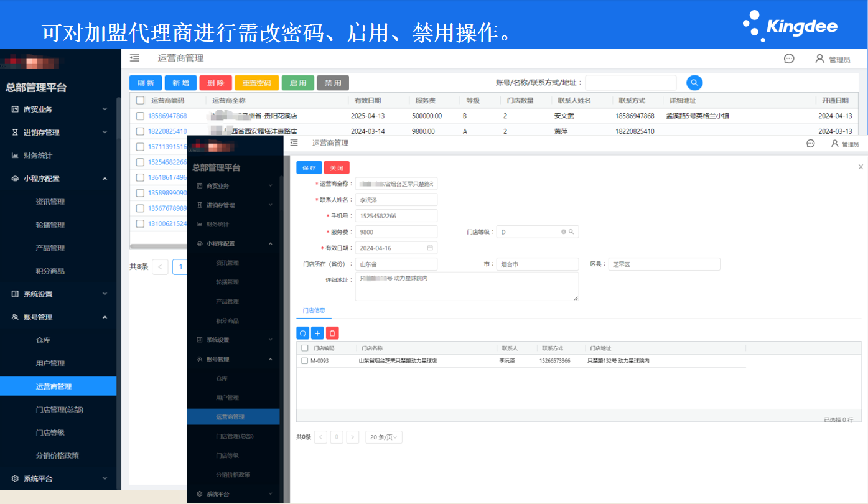Image resolution: width=868 pixels, height=504 pixels.
Task: Click the plus icon to add store
Action: click(x=317, y=333)
